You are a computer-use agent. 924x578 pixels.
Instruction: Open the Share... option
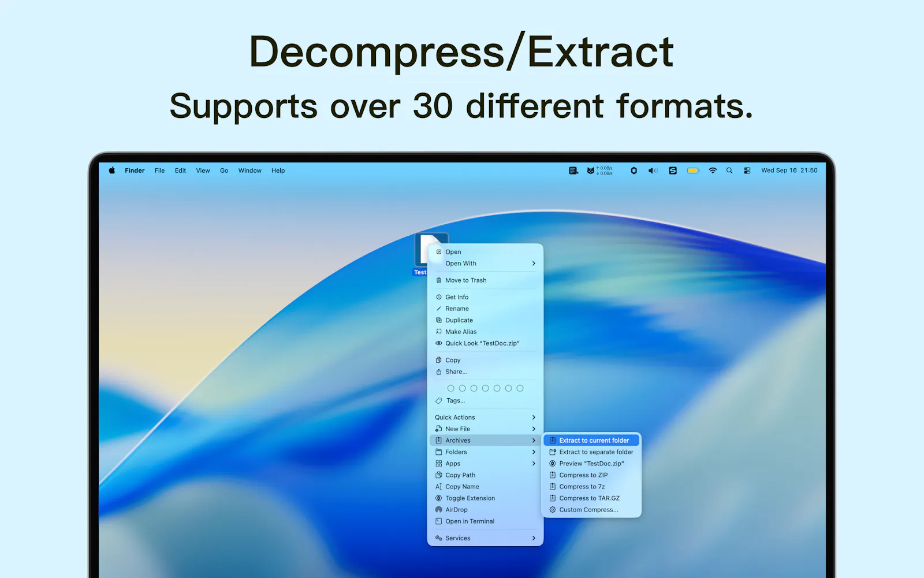coord(485,372)
